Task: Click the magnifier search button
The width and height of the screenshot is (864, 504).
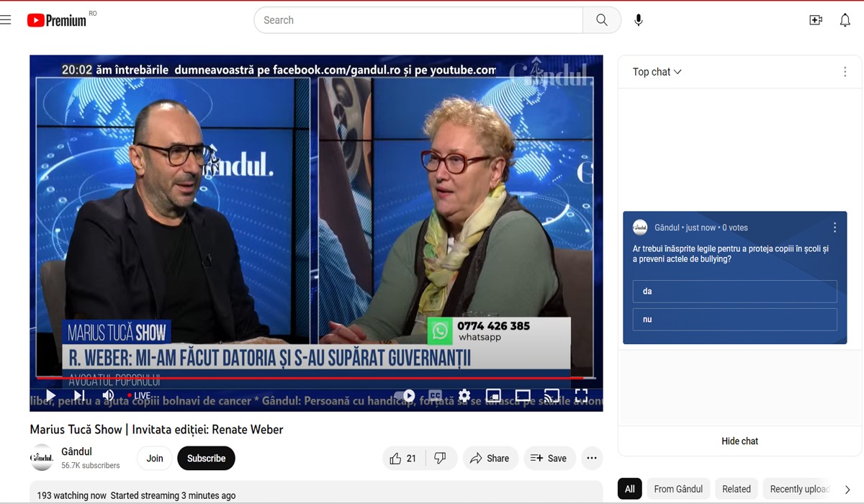Action: coord(602,20)
